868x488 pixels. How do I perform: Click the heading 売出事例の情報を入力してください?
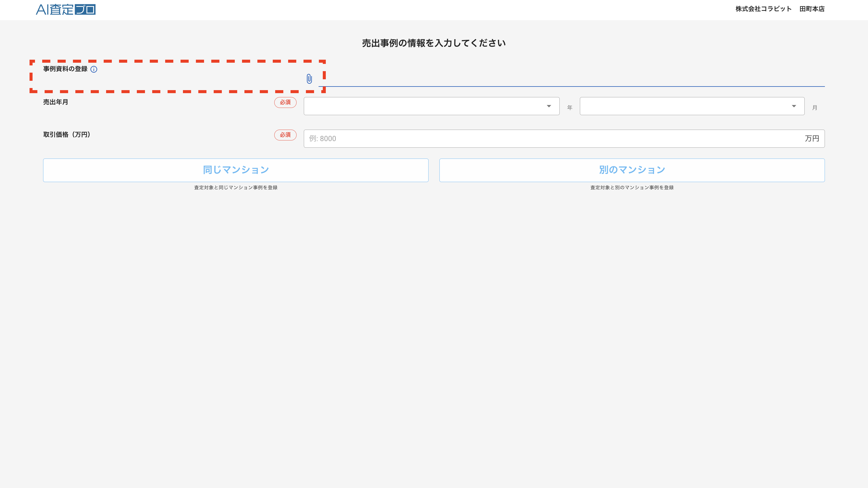click(x=434, y=43)
